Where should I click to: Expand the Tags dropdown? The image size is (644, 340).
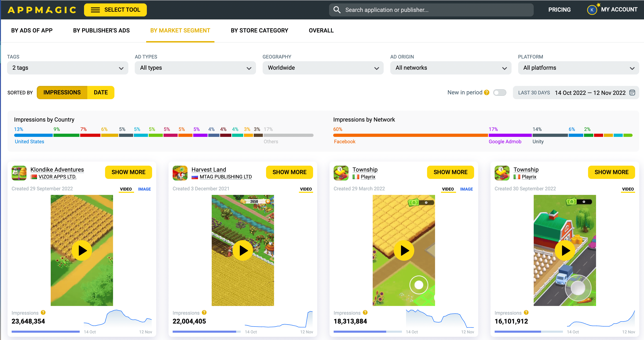click(68, 68)
